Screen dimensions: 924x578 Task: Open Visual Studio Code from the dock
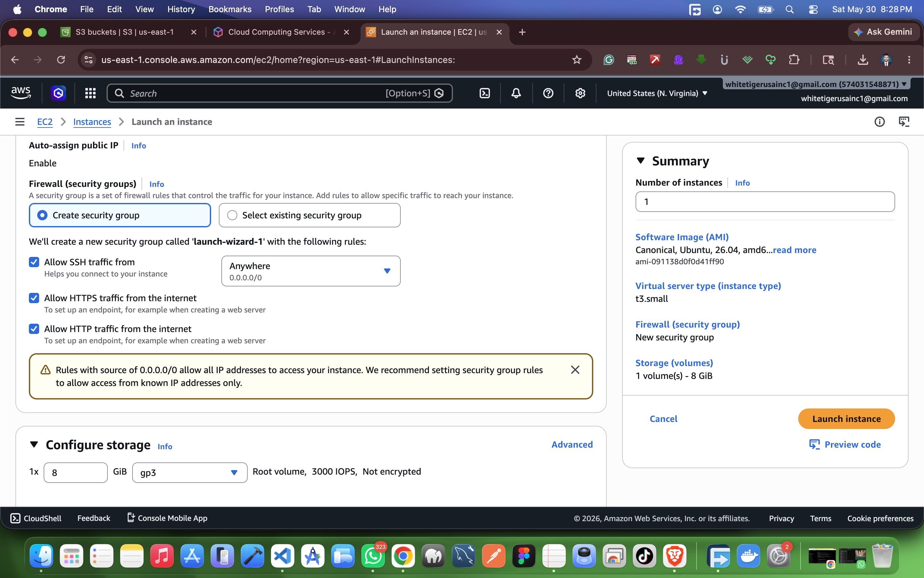click(283, 556)
